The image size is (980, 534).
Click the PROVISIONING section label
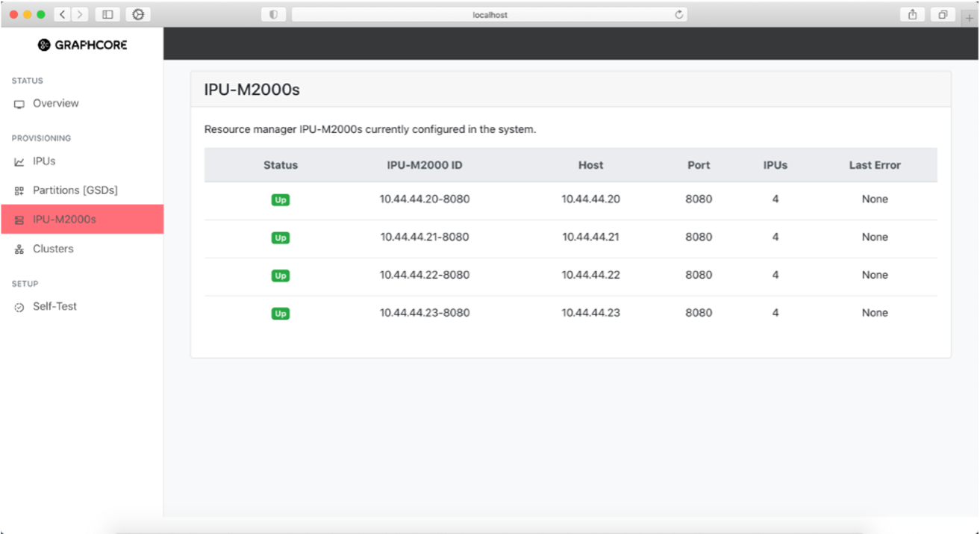pos(41,138)
